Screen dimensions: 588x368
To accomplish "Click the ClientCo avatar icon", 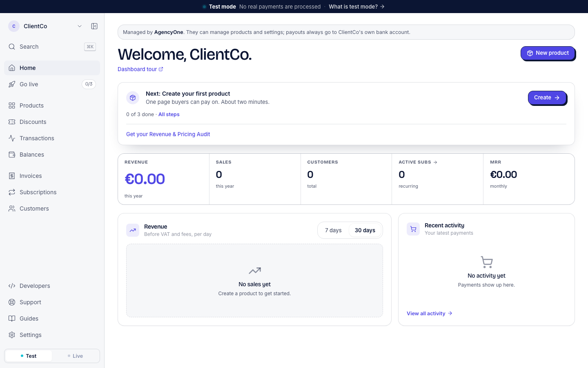I will point(14,26).
